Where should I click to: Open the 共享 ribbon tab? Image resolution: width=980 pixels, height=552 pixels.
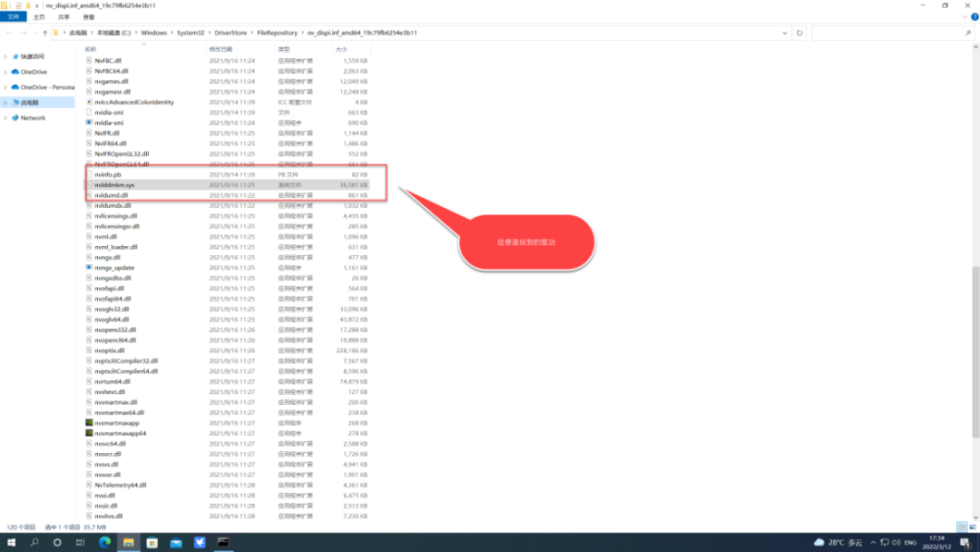[64, 17]
